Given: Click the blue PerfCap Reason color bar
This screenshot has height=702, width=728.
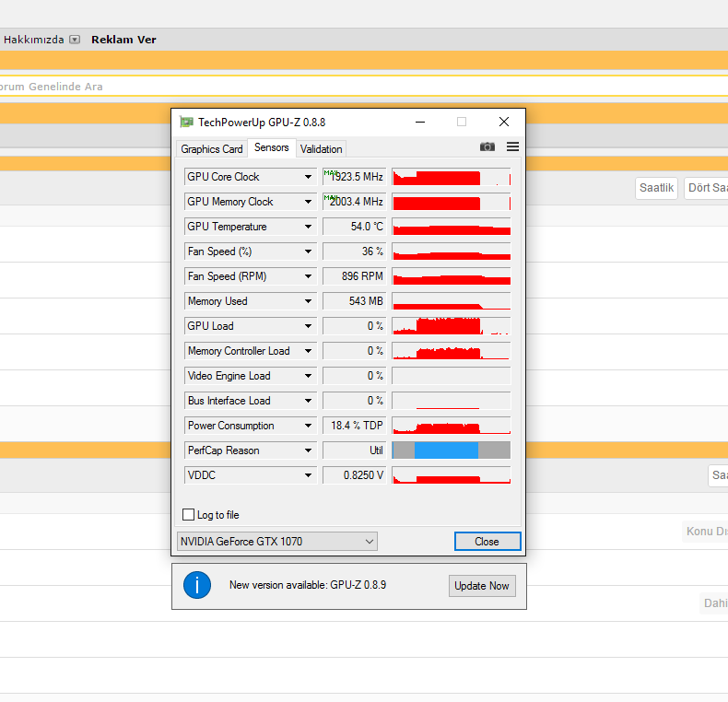Looking at the screenshot, I should [x=446, y=450].
